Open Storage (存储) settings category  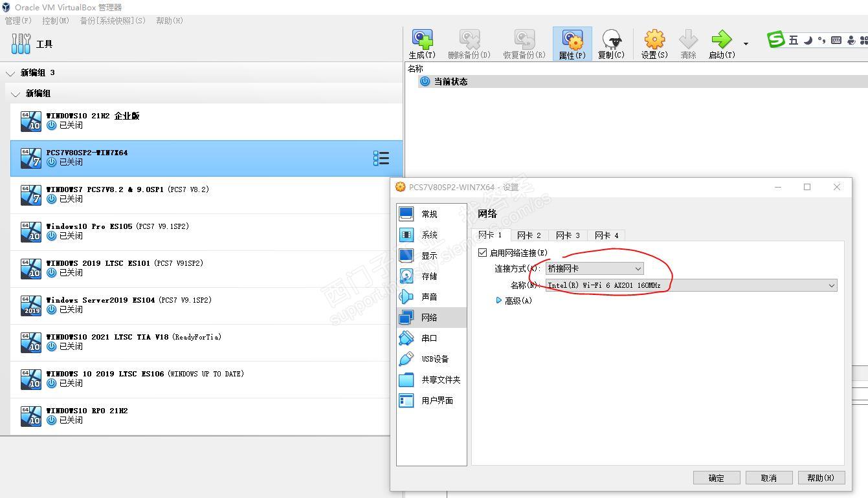pyautogui.click(x=432, y=276)
